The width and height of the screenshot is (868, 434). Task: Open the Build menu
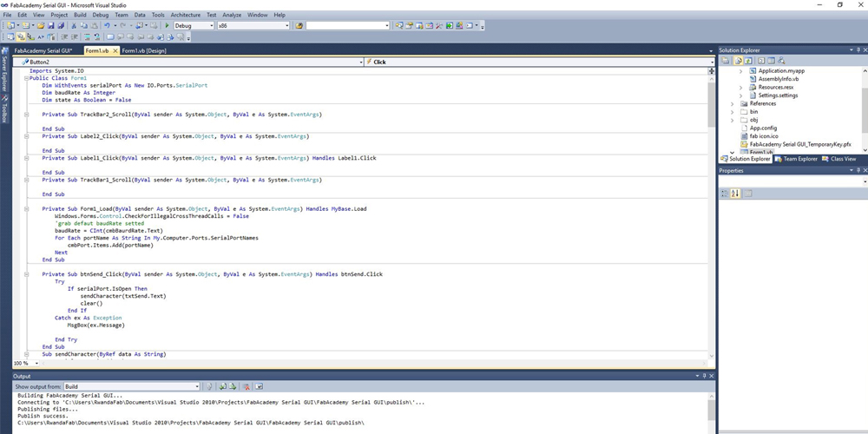point(80,15)
